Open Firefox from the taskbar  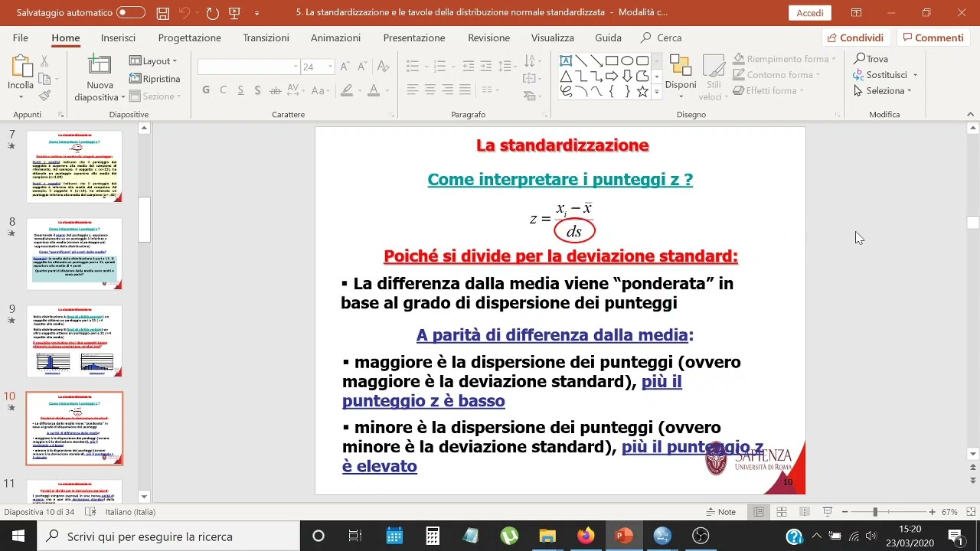(x=586, y=536)
